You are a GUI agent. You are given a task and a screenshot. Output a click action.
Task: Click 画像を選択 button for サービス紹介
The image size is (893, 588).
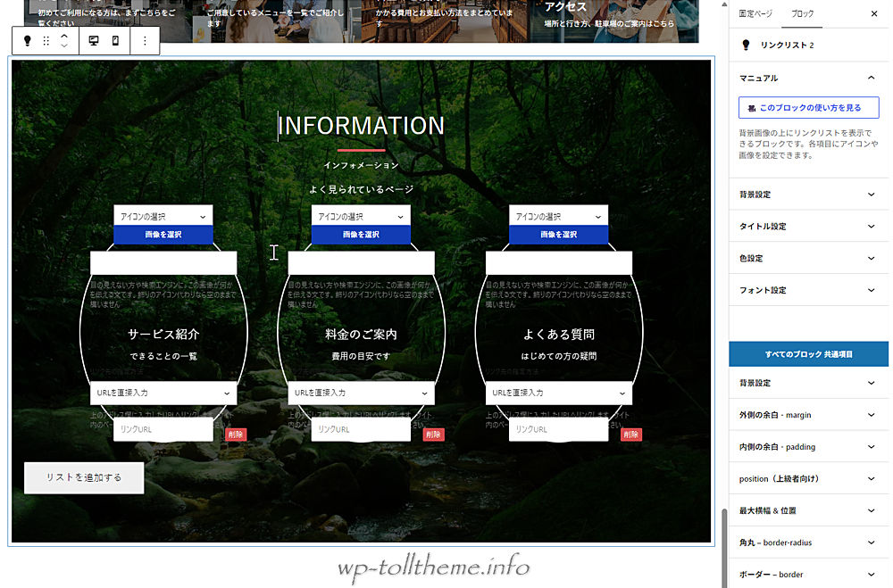click(163, 235)
